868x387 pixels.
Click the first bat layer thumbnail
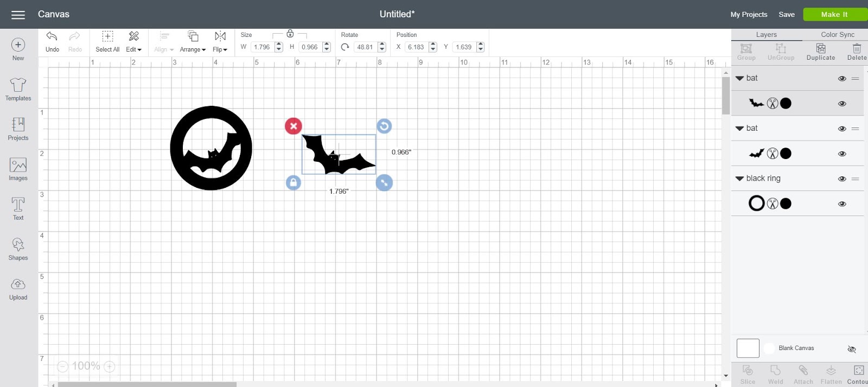[756, 103]
